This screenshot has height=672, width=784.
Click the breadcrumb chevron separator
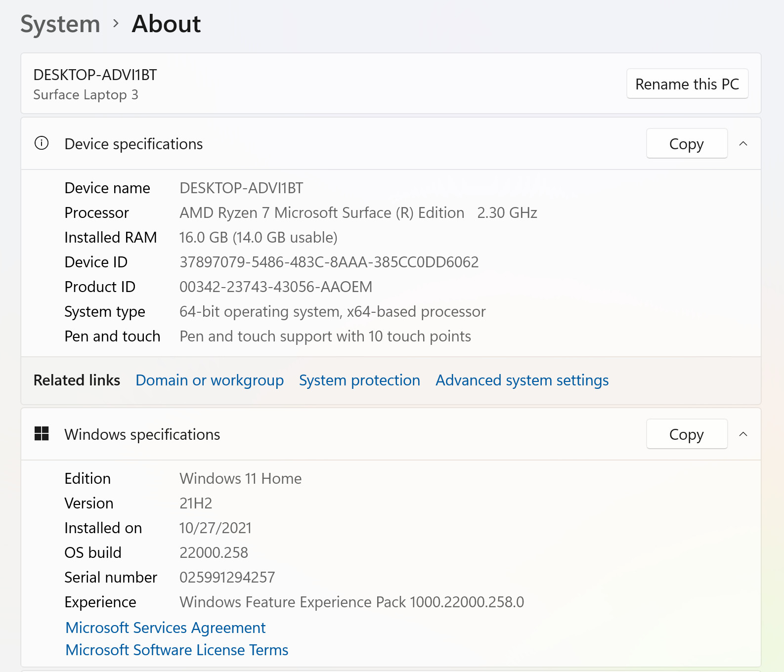[x=116, y=23]
